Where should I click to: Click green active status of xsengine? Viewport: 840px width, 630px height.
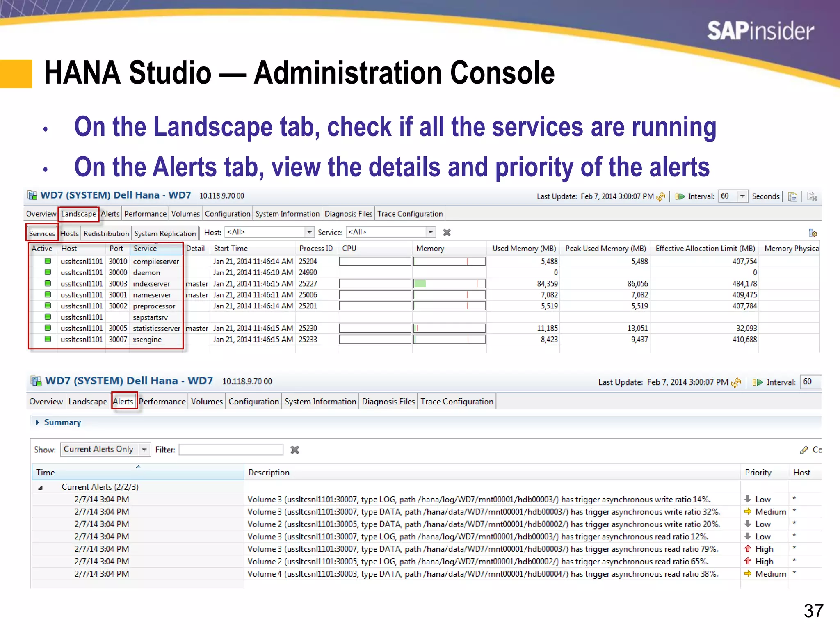point(48,339)
